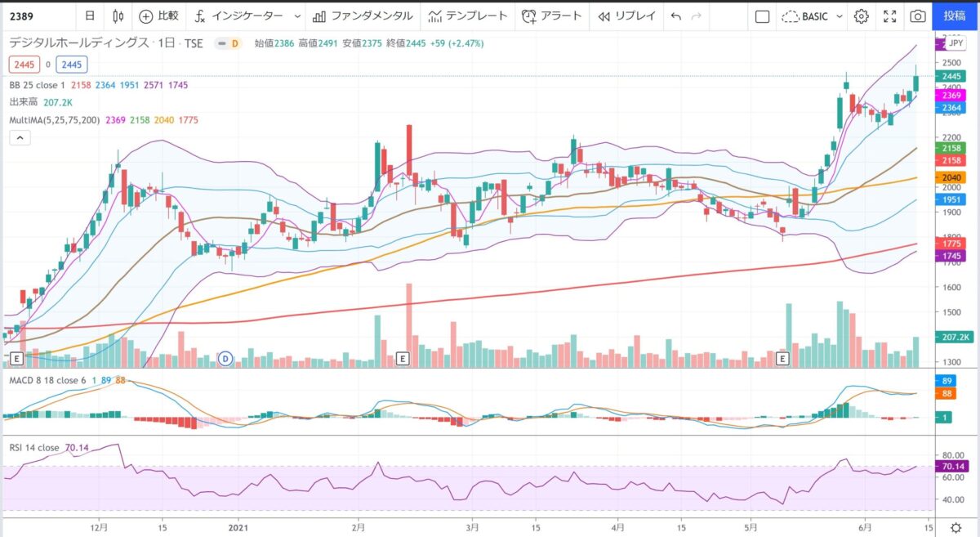Viewport: 980px width, 537px height.
Task: Open time axis settings gear at bottom right
Action: point(956,528)
